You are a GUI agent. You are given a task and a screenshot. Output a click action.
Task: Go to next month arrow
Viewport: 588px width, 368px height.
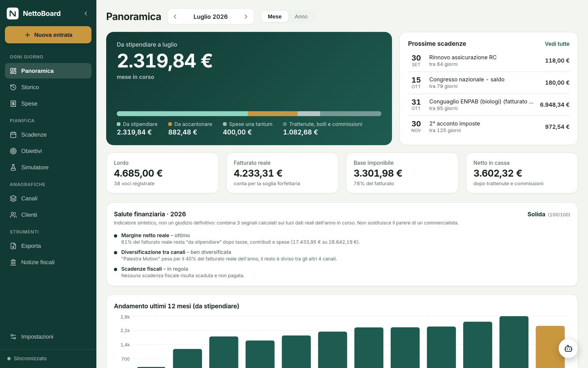pyautogui.click(x=246, y=17)
